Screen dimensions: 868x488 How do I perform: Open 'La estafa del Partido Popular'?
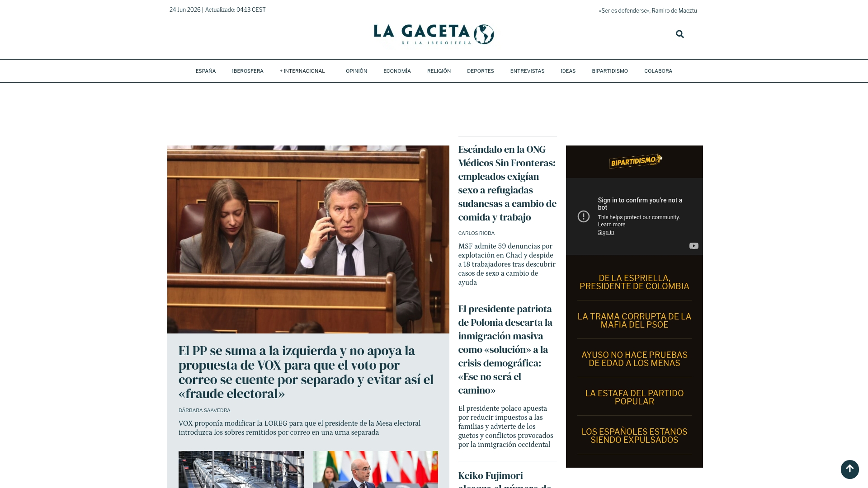pos(634,397)
